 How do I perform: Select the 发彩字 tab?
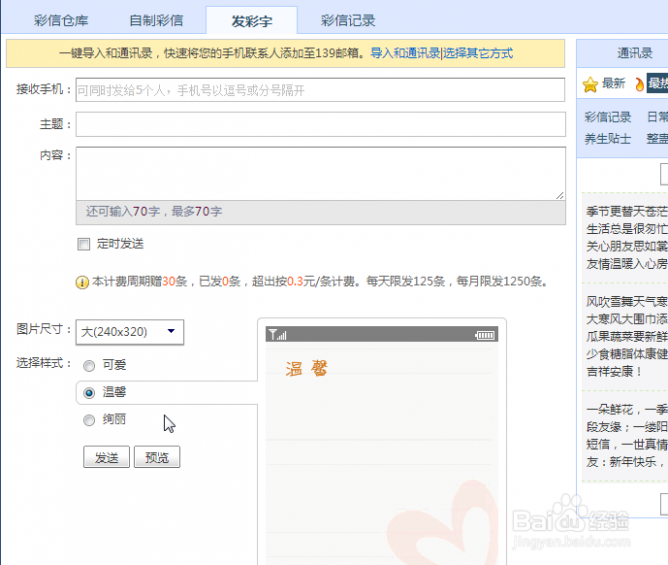point(252,20)
